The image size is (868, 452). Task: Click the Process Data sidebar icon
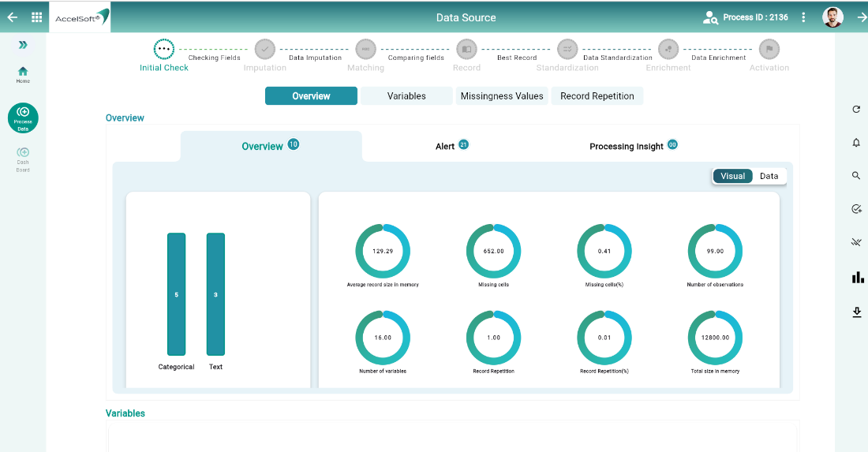coord(23,118)
